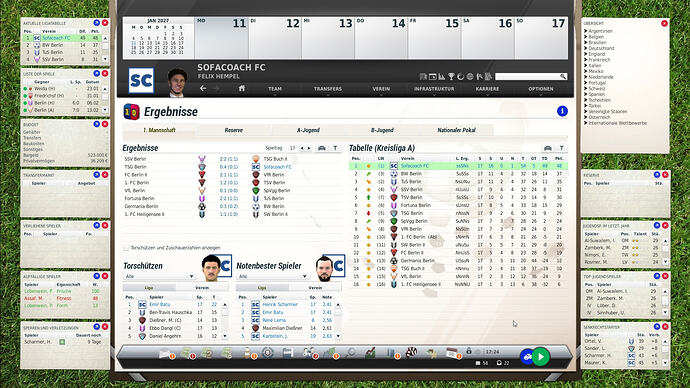Viewport: 690px width, 388px height.
Task: Switch to the Reserve tab
Action: [x=234, y=130]
